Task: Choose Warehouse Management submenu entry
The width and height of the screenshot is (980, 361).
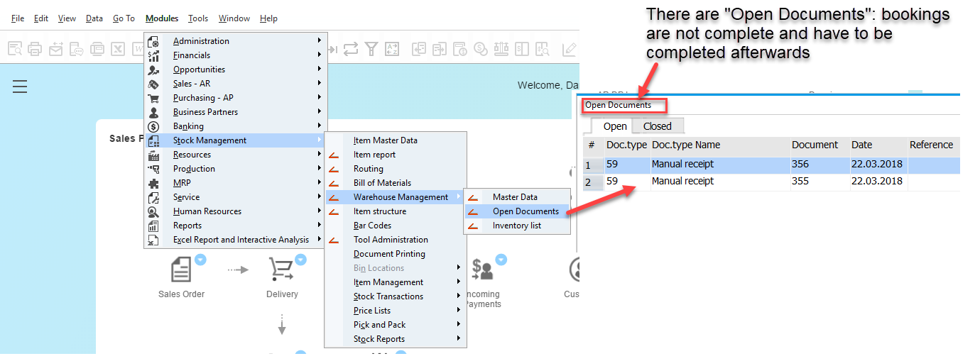Action: pos(395,197)
